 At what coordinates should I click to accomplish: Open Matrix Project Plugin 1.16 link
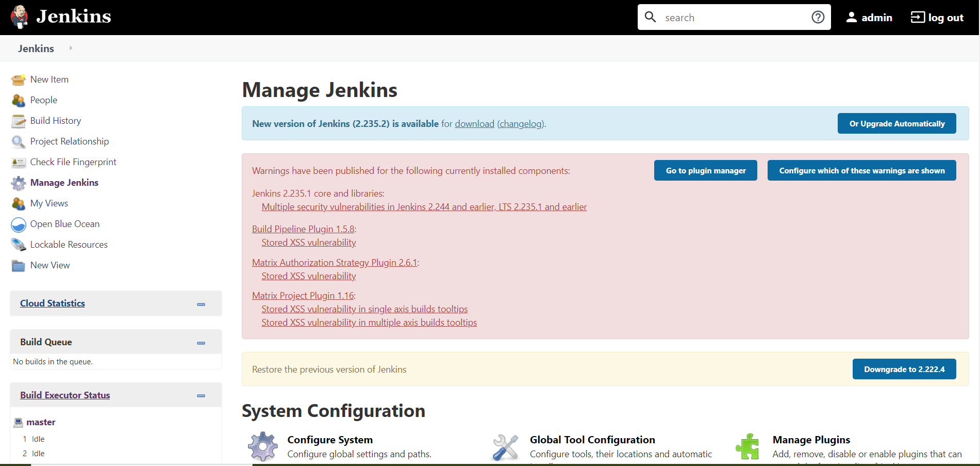(x=303, y=296)
